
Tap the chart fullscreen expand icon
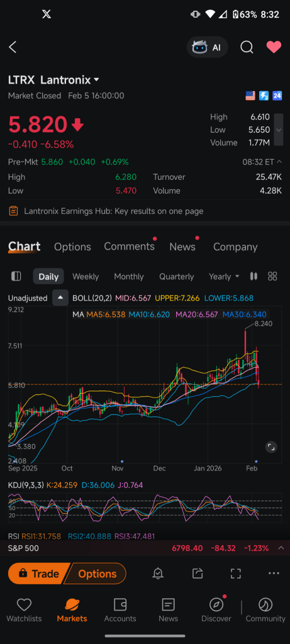tap(271, 447)
